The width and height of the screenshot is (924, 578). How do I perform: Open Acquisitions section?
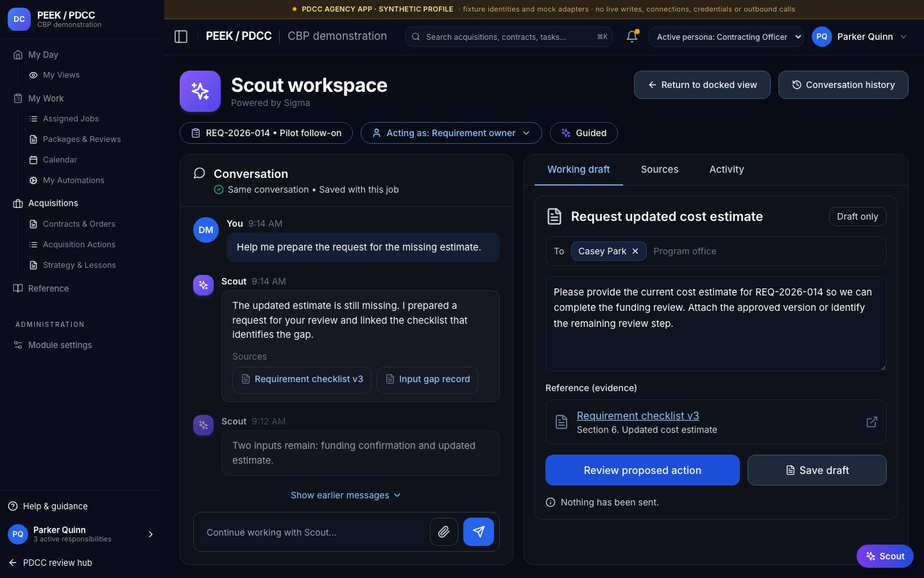[x=53, y=203]
